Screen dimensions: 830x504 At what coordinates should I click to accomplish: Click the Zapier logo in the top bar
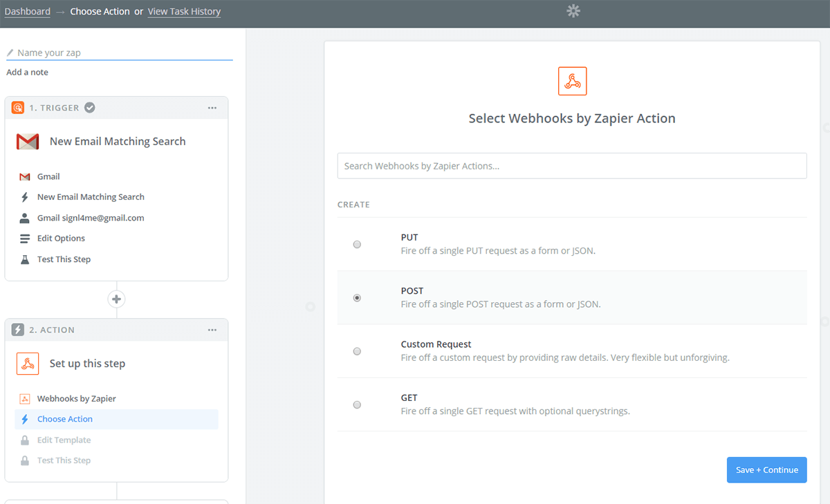(x=573, y=11)
